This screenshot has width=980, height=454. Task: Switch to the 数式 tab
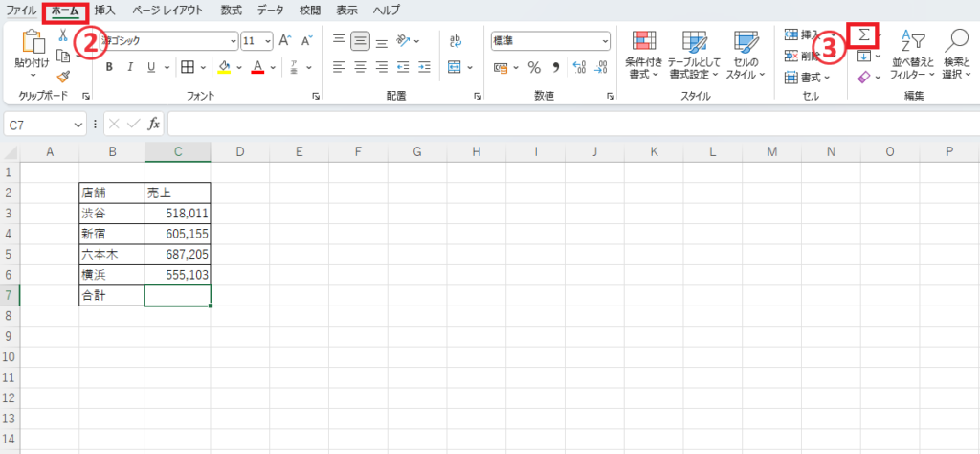pyautogui.click(x=232, y=10)
